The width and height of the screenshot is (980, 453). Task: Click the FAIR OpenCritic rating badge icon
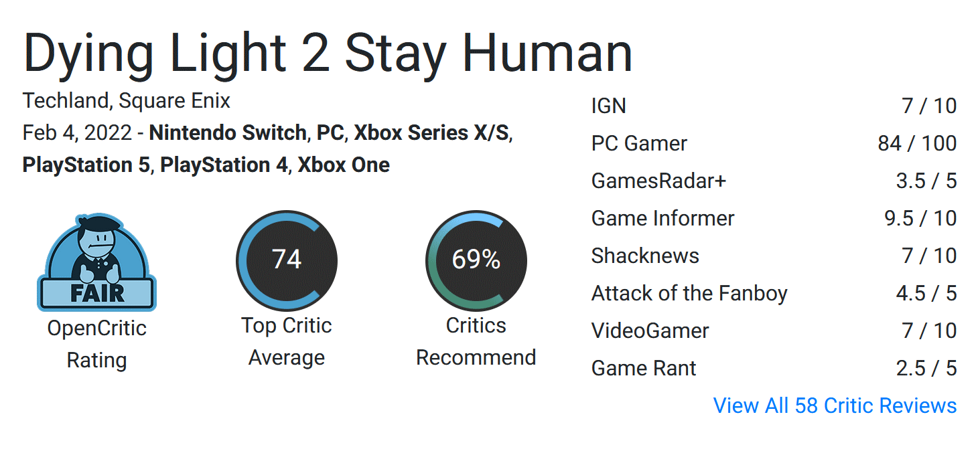click(96, 262)
